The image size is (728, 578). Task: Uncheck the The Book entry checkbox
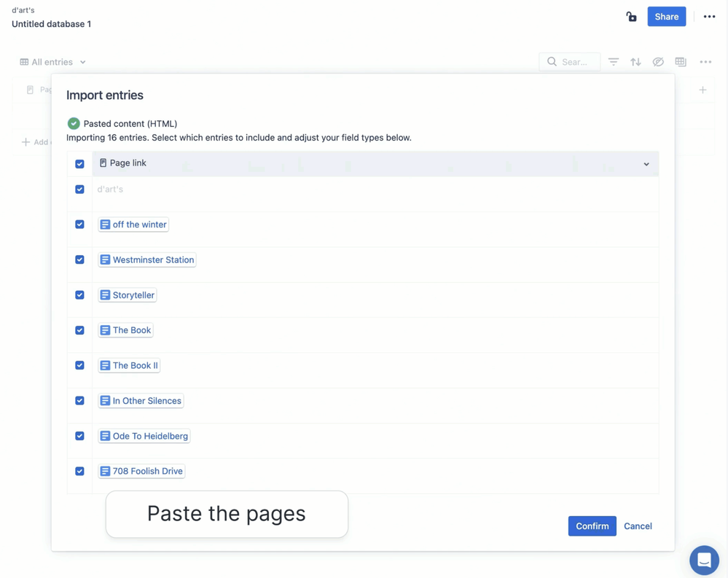(x=80, y=330)
